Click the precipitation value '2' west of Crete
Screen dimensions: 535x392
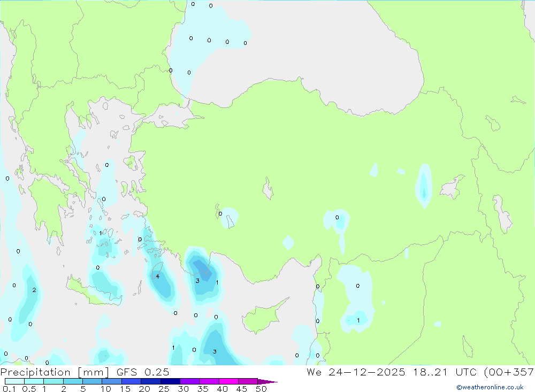[34, 290]
